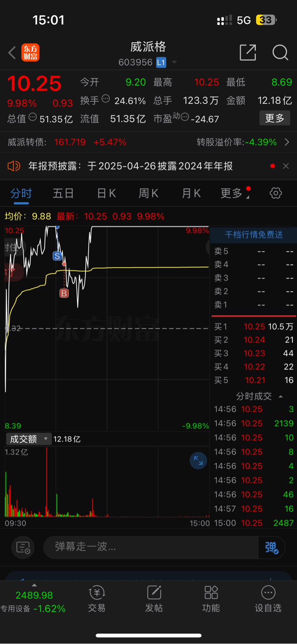Expand the 更多 chart period dropdown
Image resolution: width=297 pixels, height=644 pixels.
pyautogui.click(x=235, y=193)
